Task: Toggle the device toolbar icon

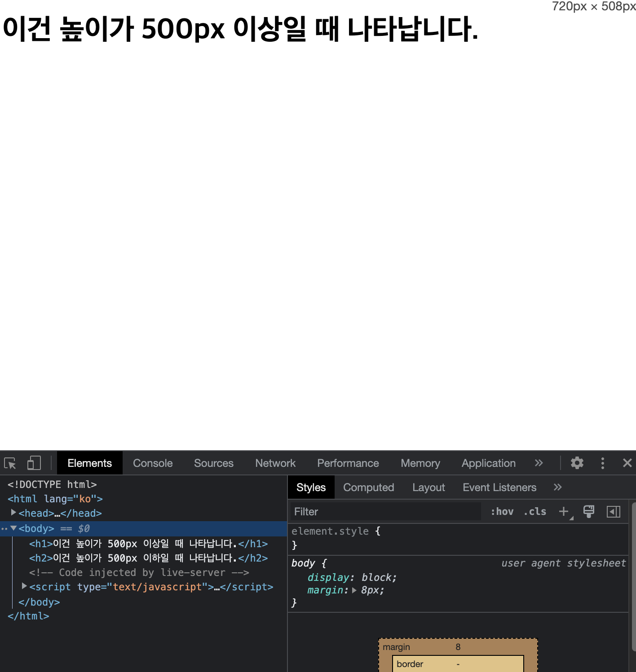Action: 34,463
